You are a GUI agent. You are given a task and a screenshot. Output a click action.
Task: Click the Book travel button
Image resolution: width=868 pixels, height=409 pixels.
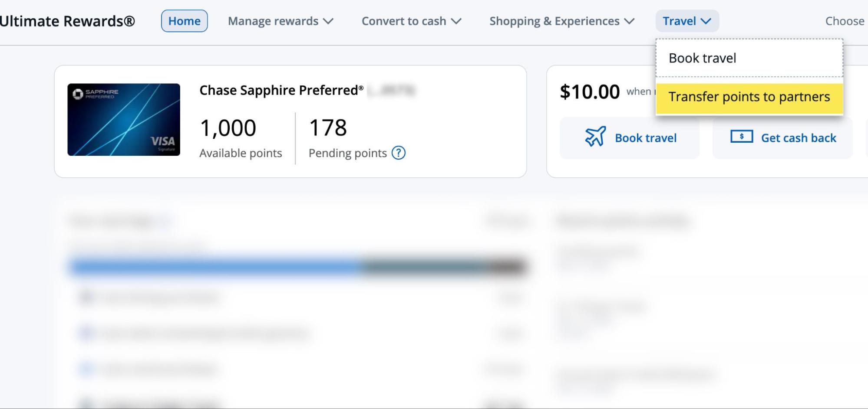[x=630, y=137]
